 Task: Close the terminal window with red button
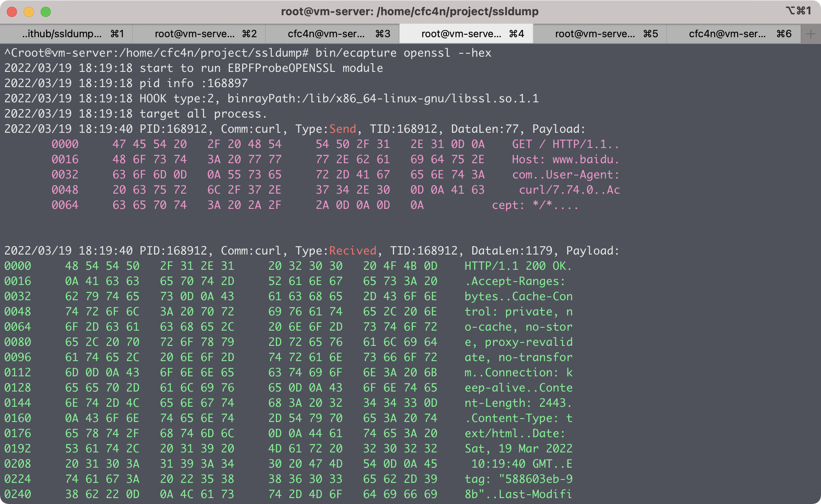click(12, 11)
